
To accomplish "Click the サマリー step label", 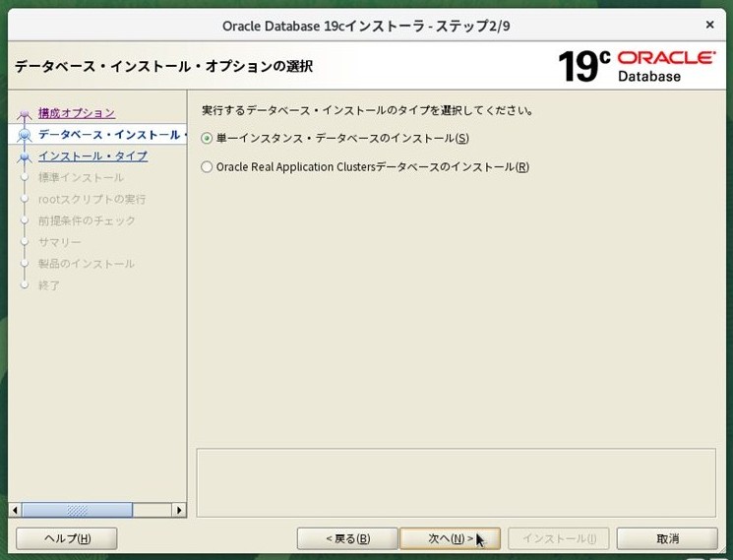I will (x=60, y=242).
